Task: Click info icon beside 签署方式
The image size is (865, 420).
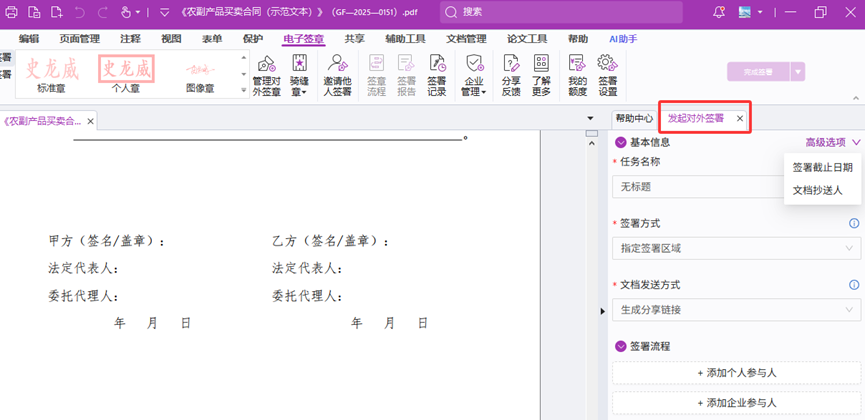Action: [854, 224]
